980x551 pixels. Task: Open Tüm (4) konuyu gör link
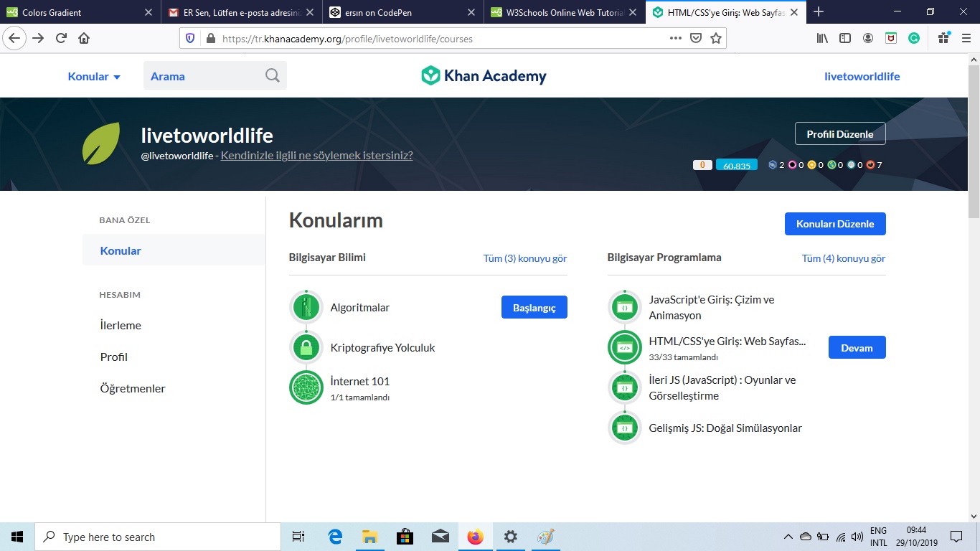[x=844, y=258]
